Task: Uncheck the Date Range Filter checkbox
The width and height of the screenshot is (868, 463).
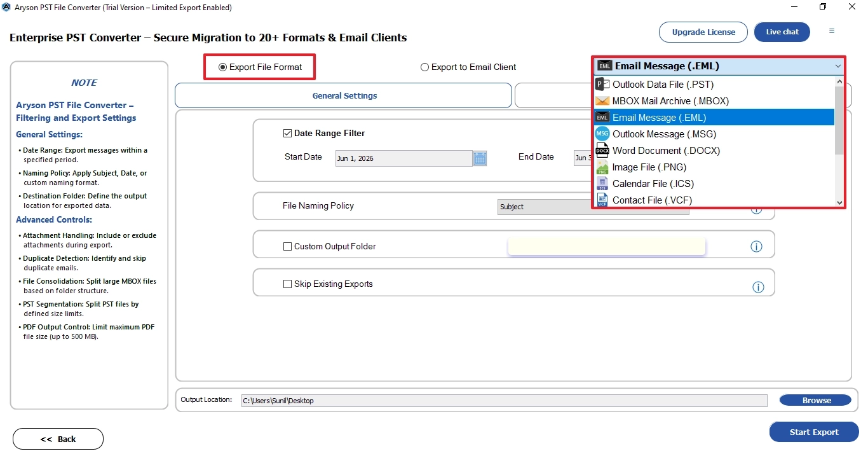Action: point(287,134)
